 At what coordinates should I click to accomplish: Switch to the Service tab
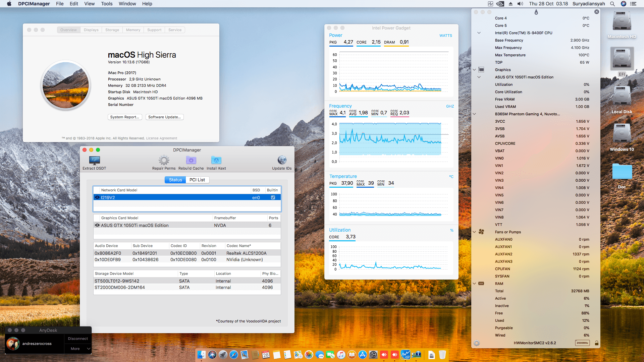(x=175, y=30)
